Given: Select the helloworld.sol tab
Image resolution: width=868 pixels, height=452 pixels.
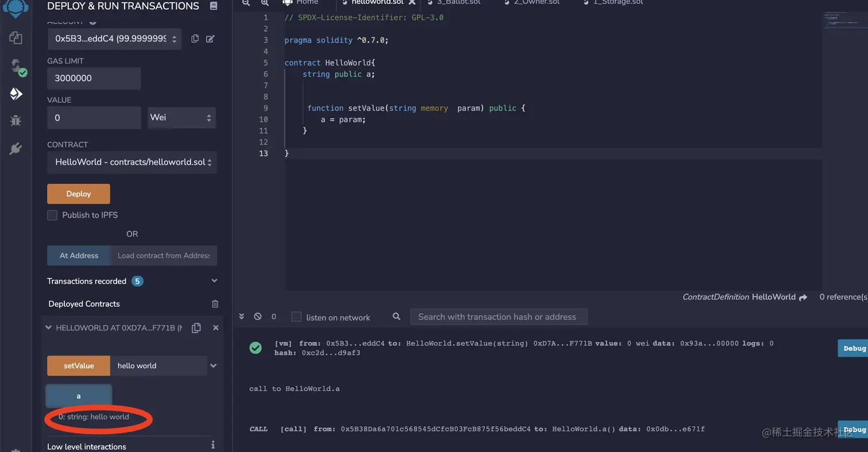Looking at the screenshot, I should click(x=377, y=2).
